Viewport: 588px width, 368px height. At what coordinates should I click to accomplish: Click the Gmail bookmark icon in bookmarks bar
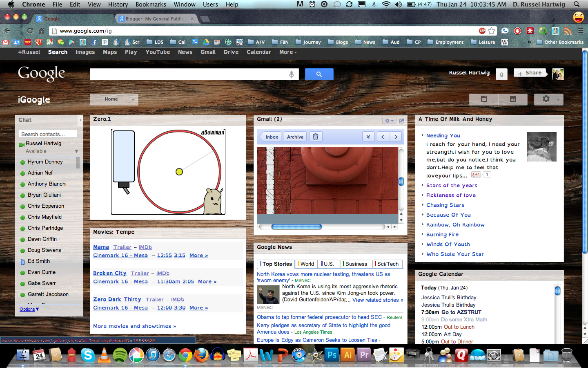(x=6, y=42)
